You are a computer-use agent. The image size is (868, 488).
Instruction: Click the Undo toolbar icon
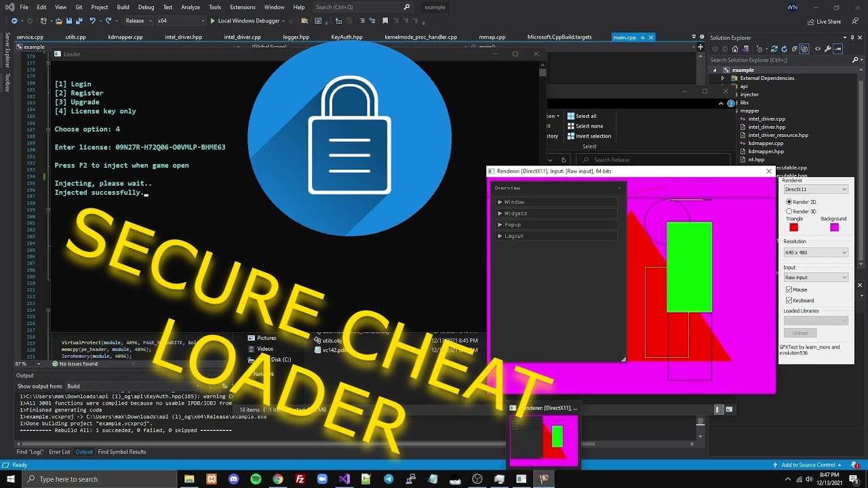[x=92, y=21]
